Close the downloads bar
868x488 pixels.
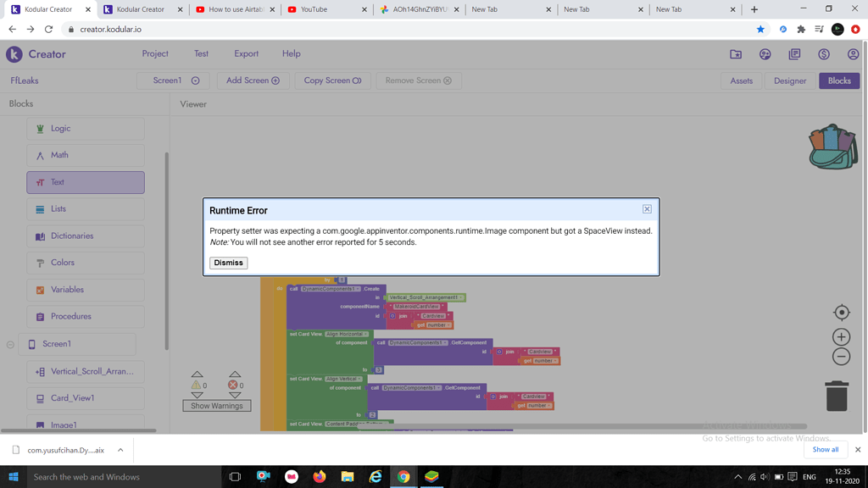tap(858, 450)
